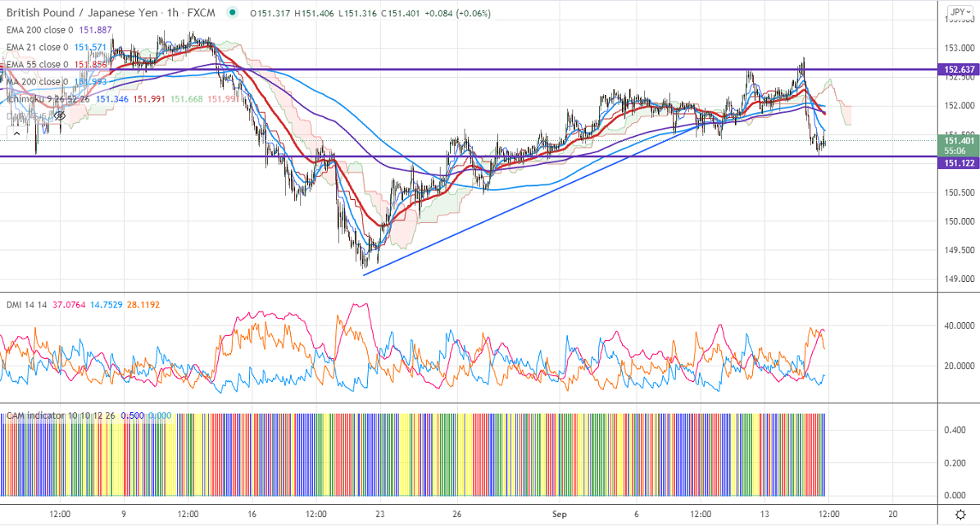Click the closing price C151.401 in header

[400, 13]
